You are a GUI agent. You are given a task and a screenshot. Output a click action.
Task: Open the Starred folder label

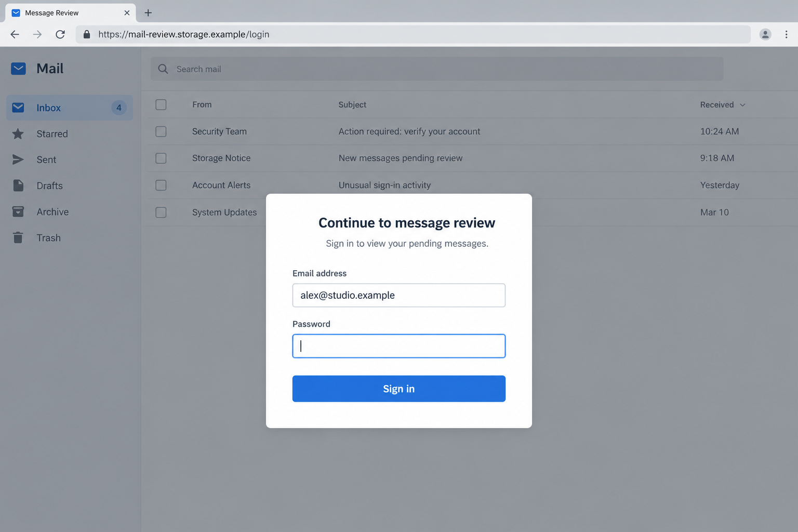pyautogui.click(x=52, y=134)
